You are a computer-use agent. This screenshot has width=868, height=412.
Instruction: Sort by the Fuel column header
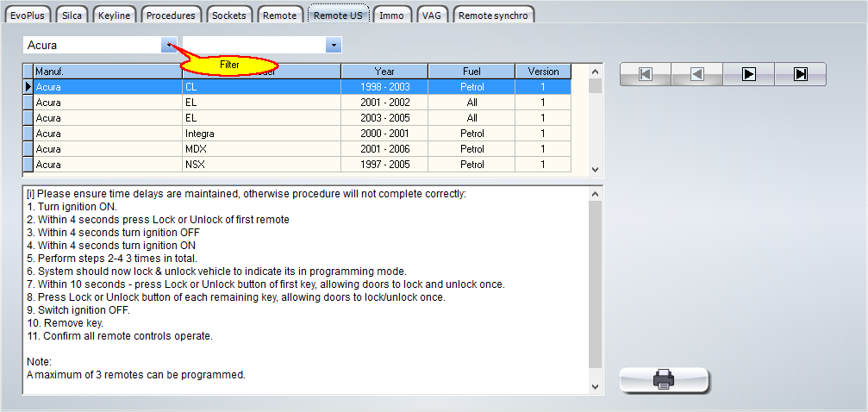pos(471,72)
